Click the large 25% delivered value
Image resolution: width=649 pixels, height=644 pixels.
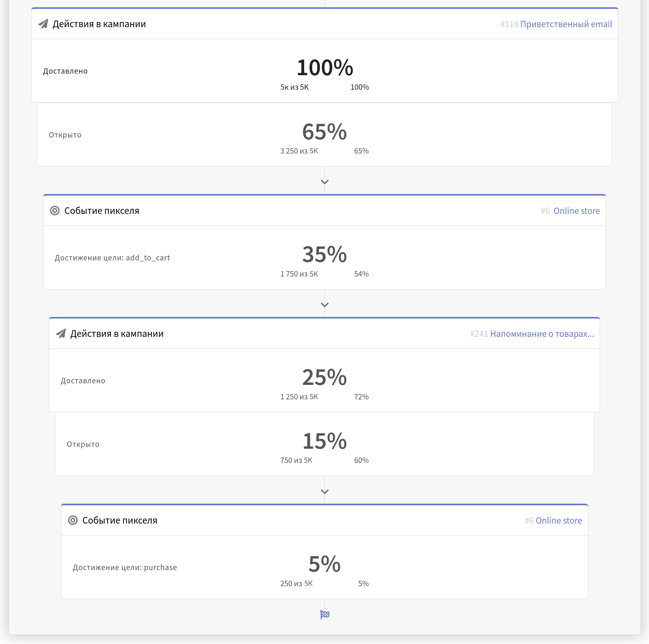click(x=324, y=377)
